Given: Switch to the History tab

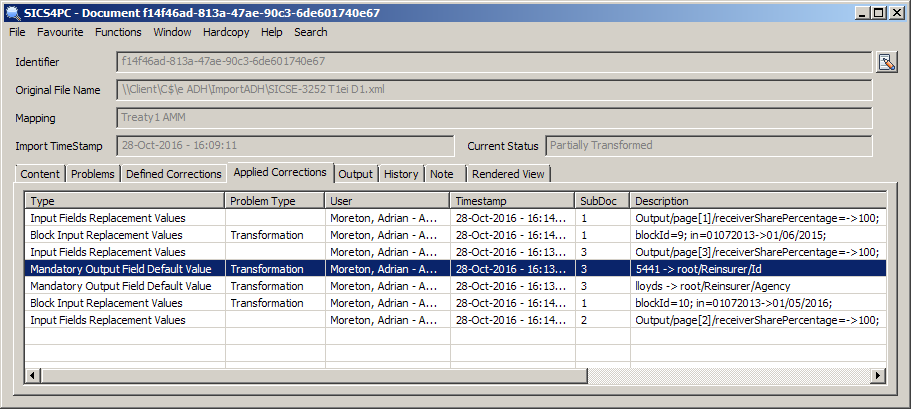Looking at the screenshot, I should click(401, 174).
